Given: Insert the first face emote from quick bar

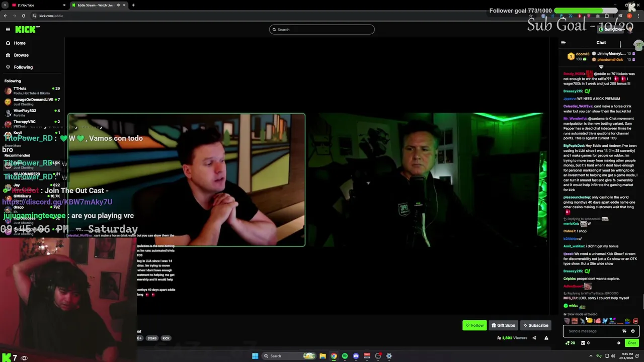Looking at the screenshot, I should coord(567,321).
